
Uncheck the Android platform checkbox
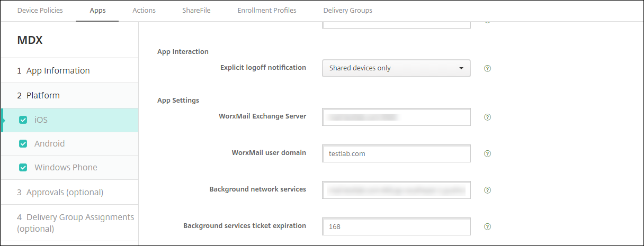[x=23, y=144]
